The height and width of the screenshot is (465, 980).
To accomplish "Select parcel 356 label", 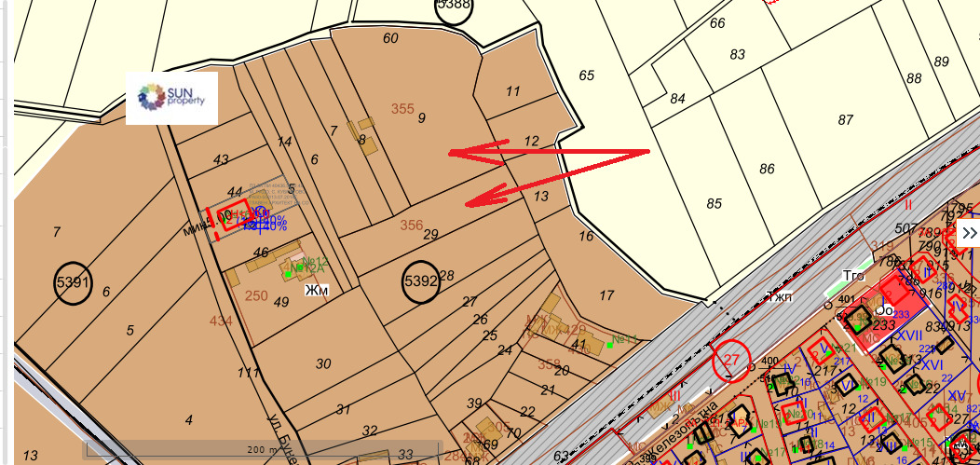I will click(411, 225).
